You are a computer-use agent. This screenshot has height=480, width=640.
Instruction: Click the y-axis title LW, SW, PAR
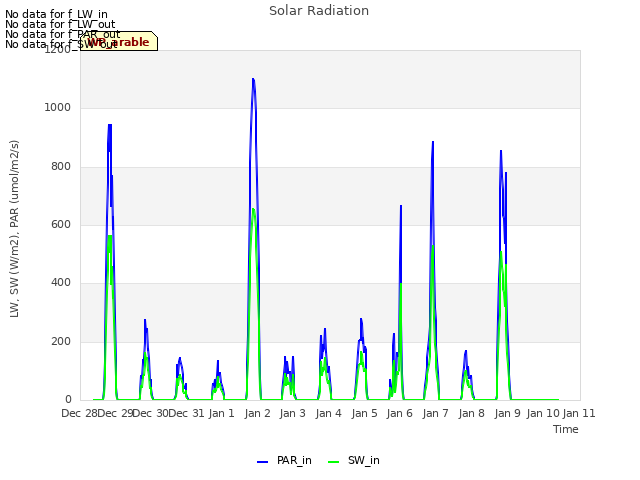[x=14, y=229]
